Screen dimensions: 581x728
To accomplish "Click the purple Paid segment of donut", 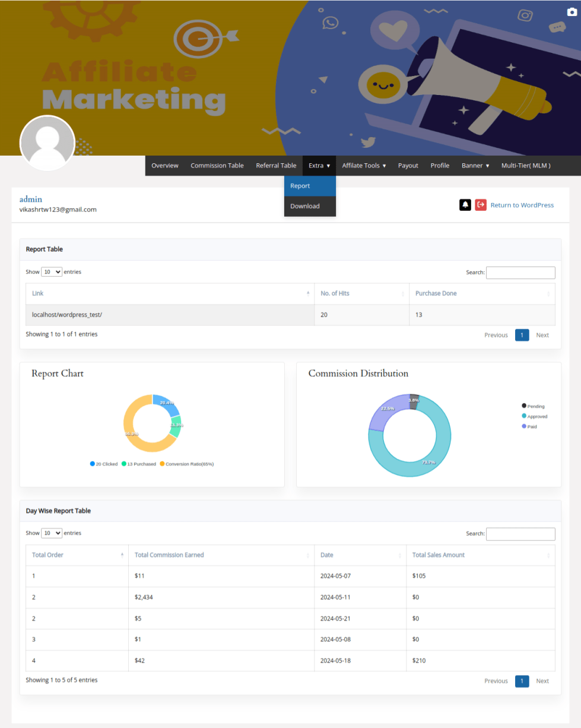I will 385,412.
